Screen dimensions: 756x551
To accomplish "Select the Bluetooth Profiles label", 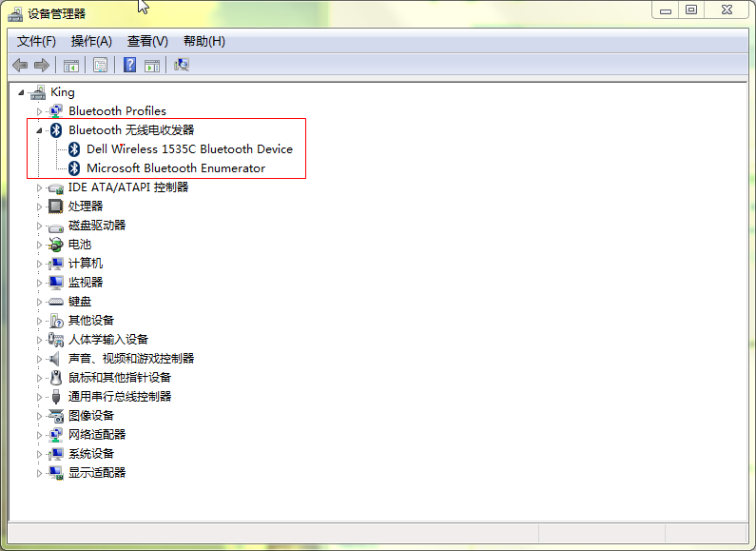I will point(117,111).
